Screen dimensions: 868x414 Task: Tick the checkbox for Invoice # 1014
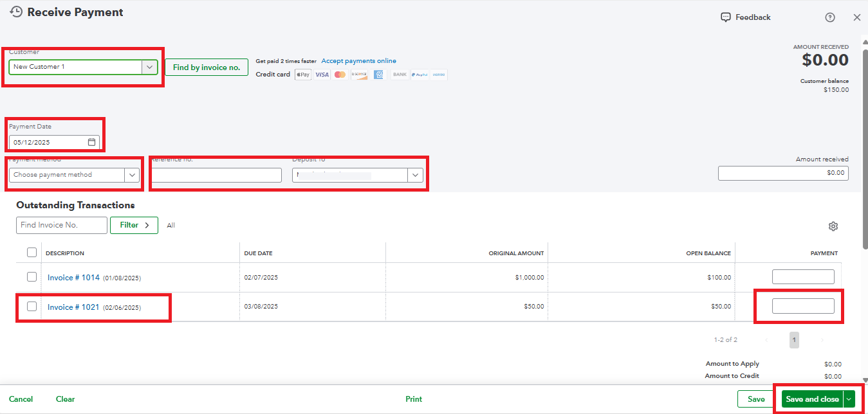coord(32,277)
